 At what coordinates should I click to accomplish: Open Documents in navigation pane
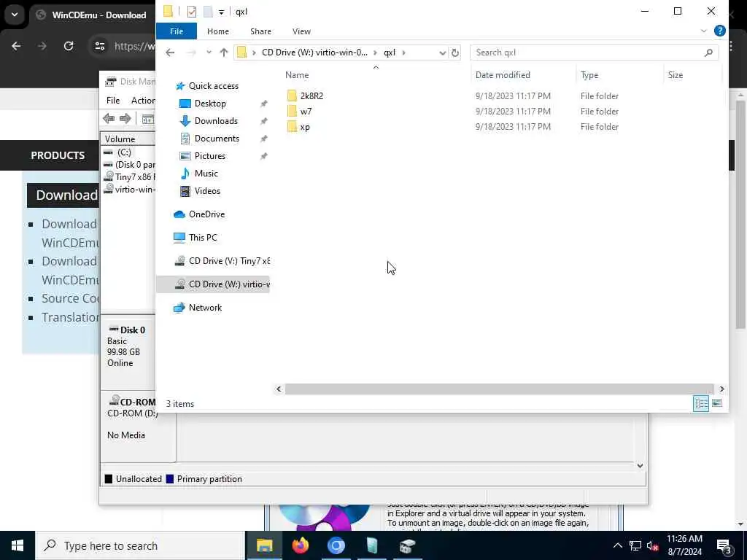(x=217, y=139)
